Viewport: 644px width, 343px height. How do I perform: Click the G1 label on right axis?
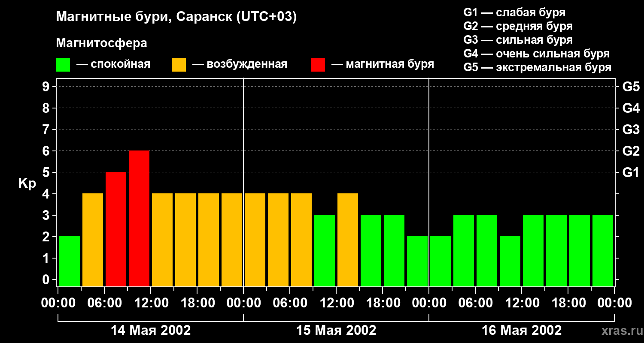click(631, 173)
